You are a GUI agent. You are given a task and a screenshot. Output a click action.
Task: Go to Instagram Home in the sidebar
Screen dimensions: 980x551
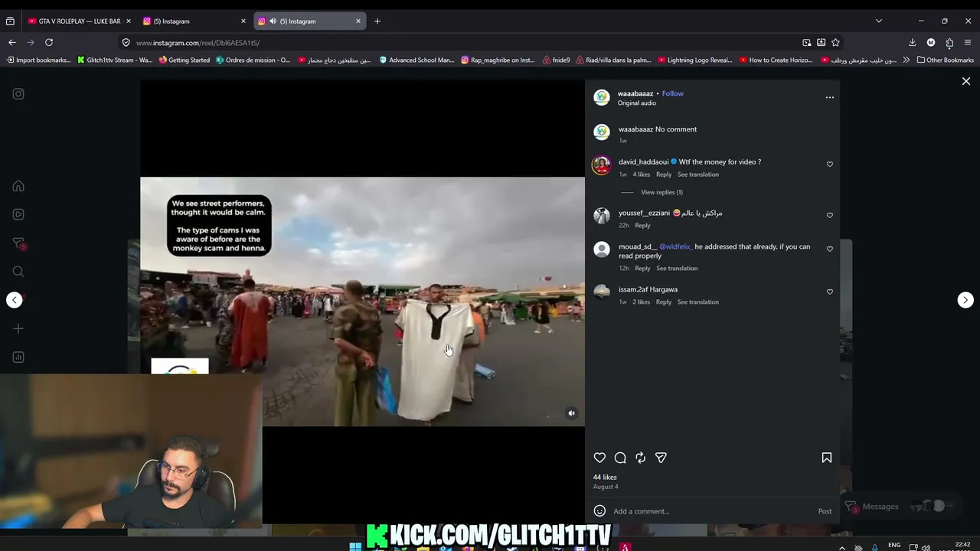point(18,186)
